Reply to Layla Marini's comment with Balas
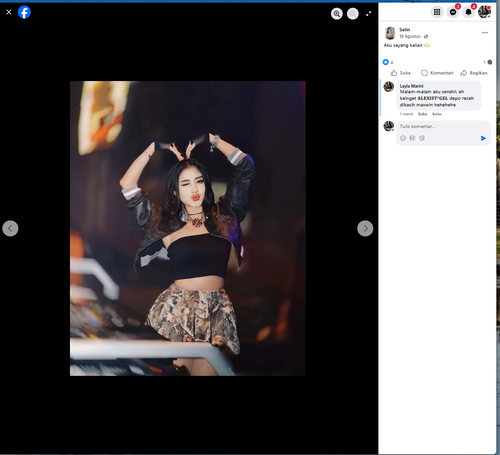The image size is (500, 455). 437,114
